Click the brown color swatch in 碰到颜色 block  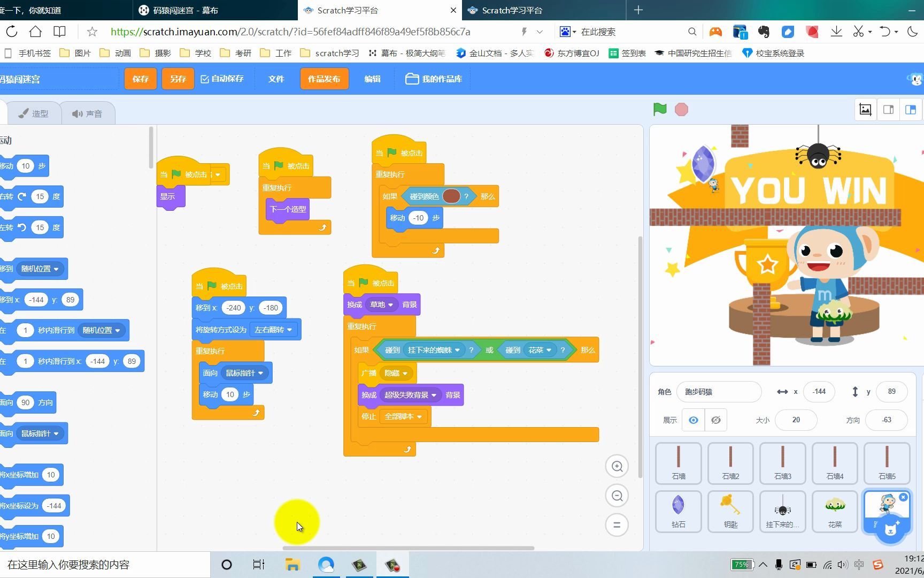[451, 196]
